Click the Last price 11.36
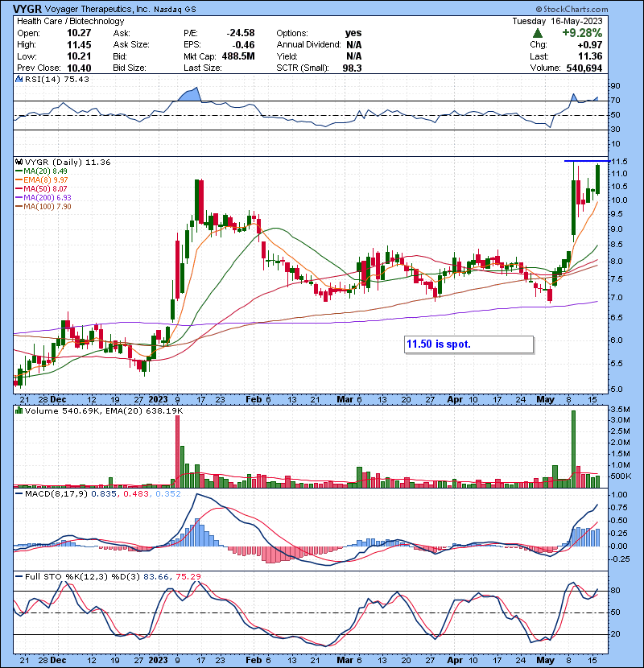Screen dimensions: 644x668 click(x=590, y=56)
